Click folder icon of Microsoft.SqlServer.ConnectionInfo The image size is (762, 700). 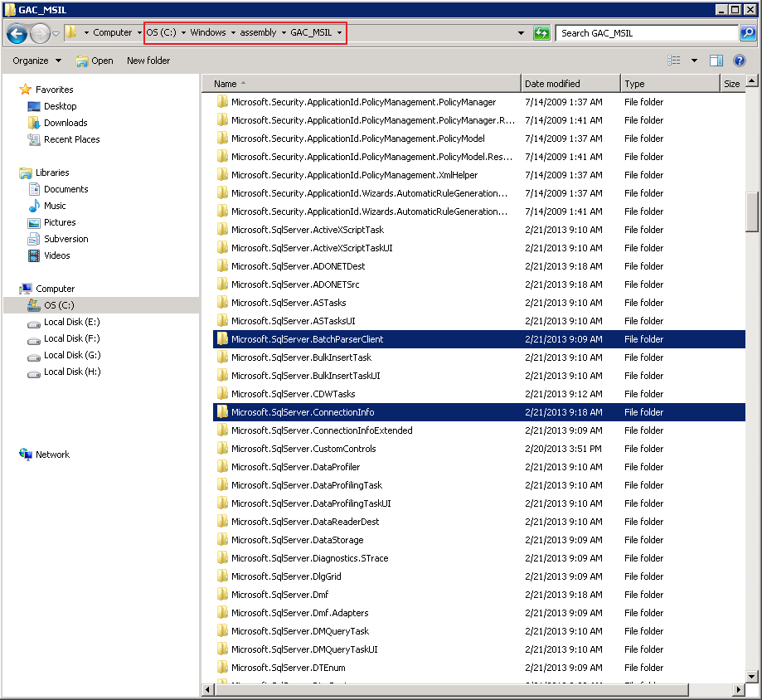pos(222,411)
